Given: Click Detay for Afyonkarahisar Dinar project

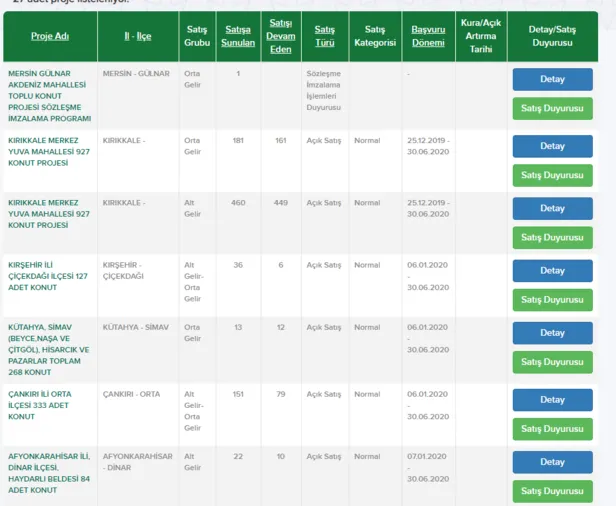Looking at the screenshot, I should 552,462.
